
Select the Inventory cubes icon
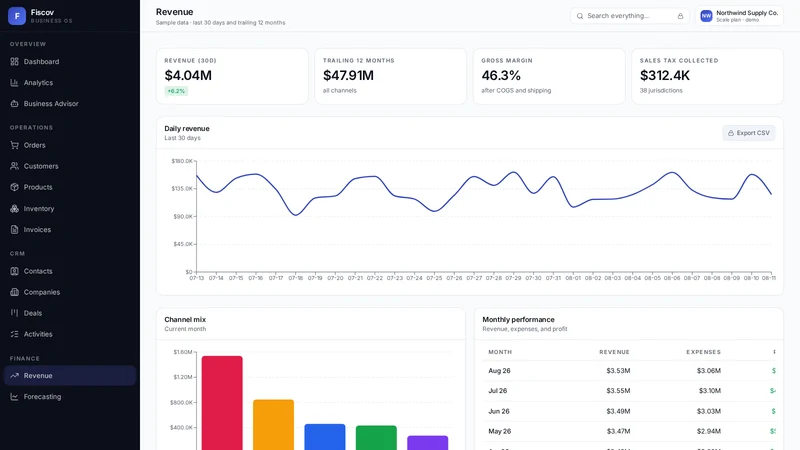point(14,209)
